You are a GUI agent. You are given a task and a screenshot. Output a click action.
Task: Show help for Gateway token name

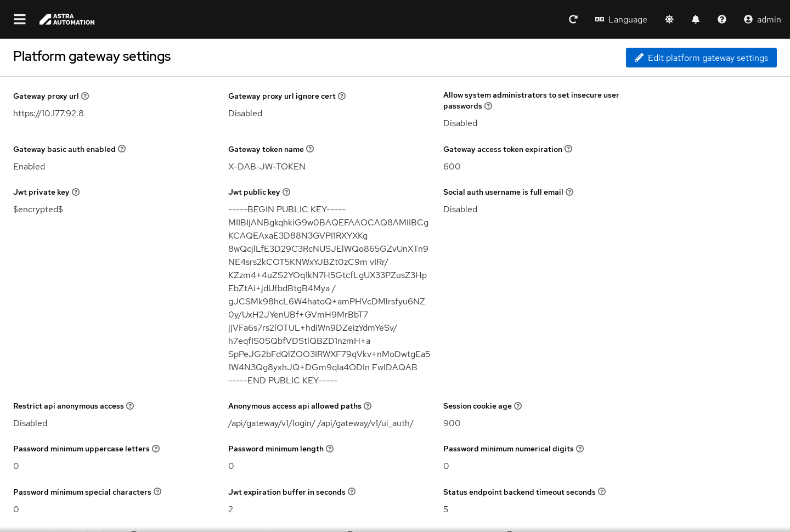click(x=310, y=149)
